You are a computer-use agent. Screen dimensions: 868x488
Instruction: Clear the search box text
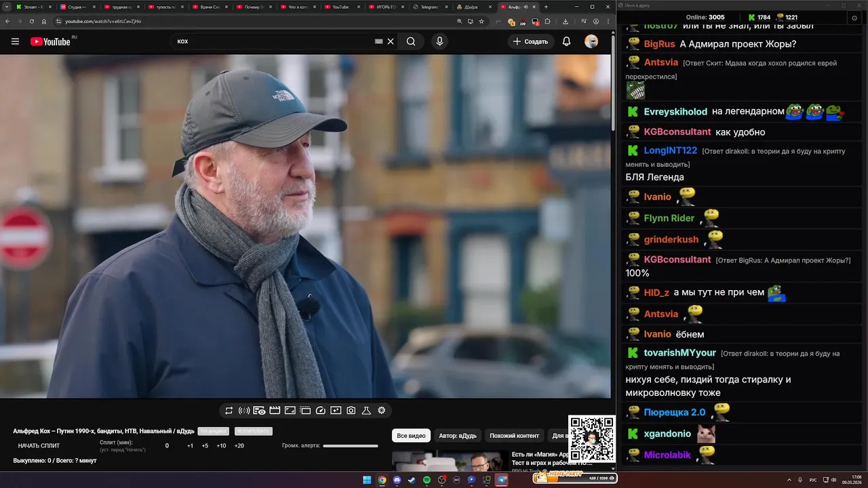391,41
